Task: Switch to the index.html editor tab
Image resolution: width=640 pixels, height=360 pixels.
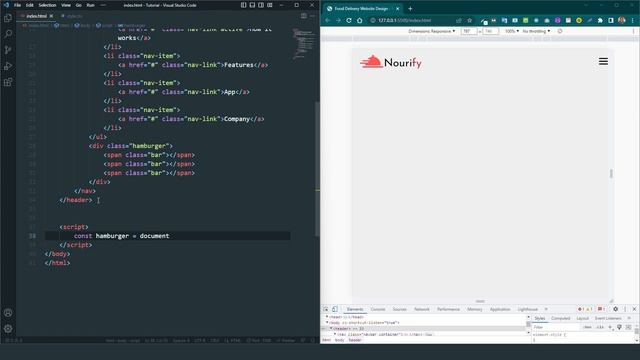Action: 36,16
